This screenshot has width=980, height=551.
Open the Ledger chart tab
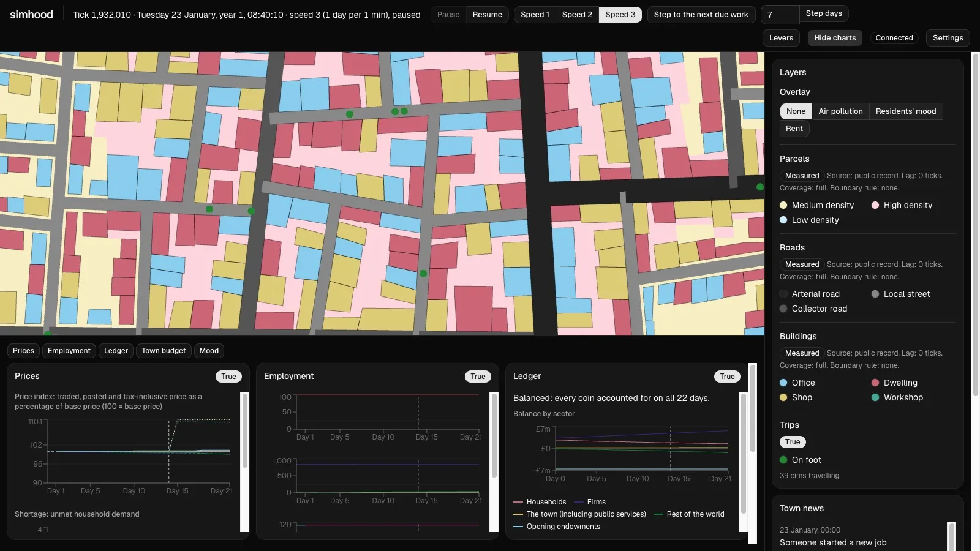[116, 351]
